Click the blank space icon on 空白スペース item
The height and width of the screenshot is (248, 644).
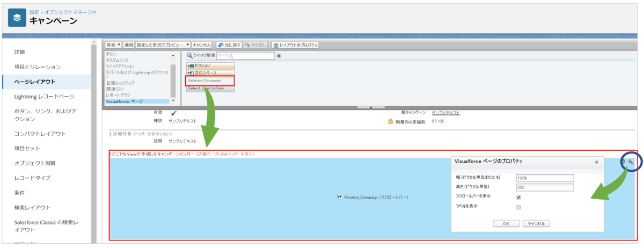point(191,72)
